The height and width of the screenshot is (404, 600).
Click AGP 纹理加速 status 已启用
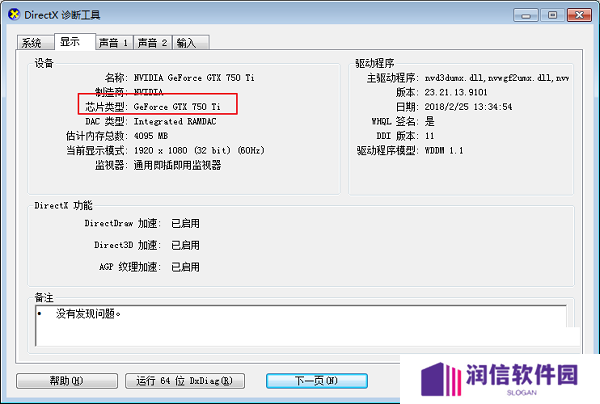(185, 267)
